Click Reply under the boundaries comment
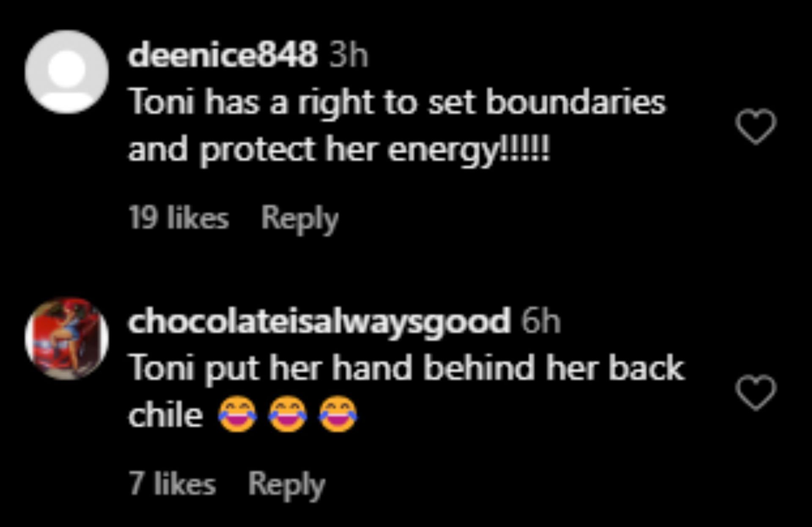Image resolution: width=812 pixels, height=527 pixels. [x=300, y=219]
